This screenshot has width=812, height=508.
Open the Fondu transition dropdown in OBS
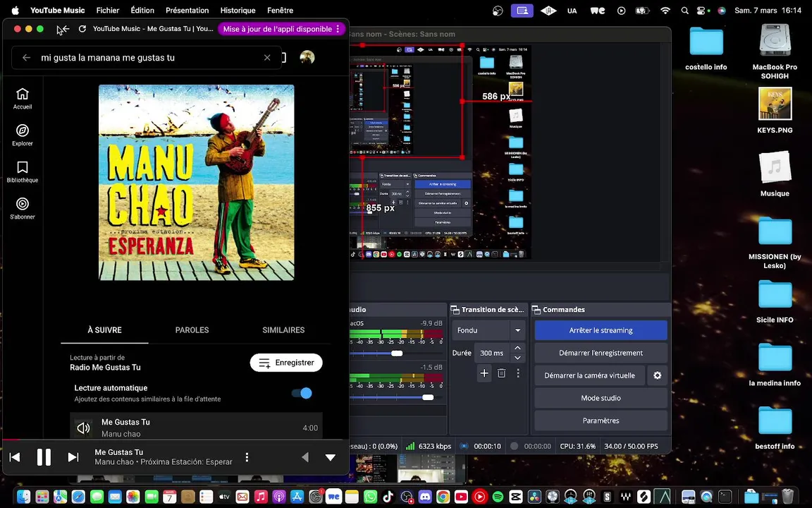489,330
